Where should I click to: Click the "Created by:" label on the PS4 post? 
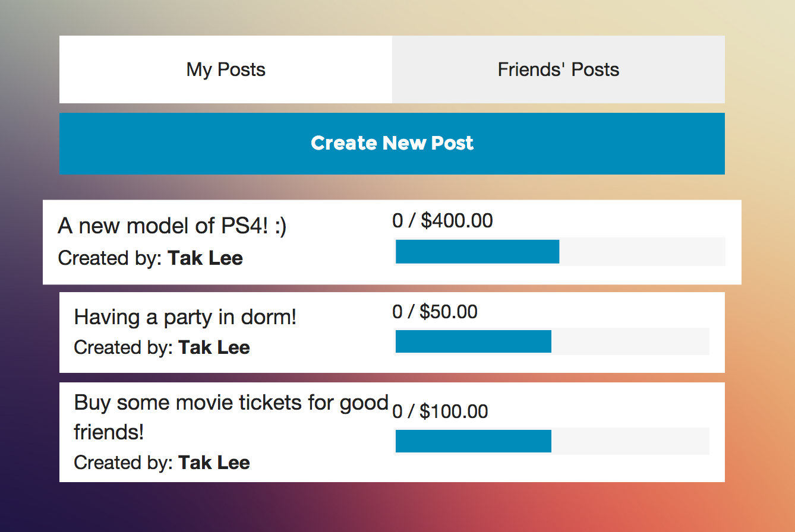click(110, 258)
